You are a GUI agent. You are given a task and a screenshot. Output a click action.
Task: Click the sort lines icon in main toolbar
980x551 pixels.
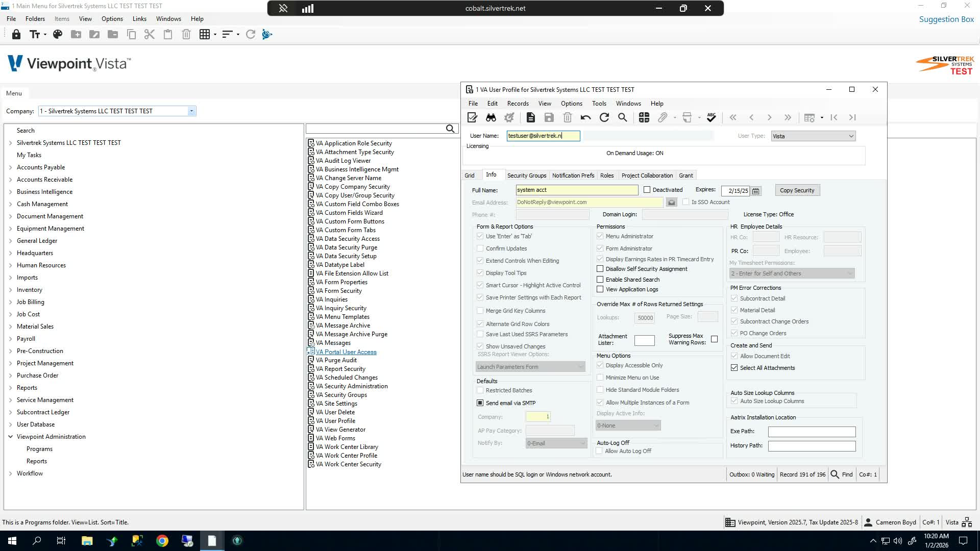click(228, 34)
